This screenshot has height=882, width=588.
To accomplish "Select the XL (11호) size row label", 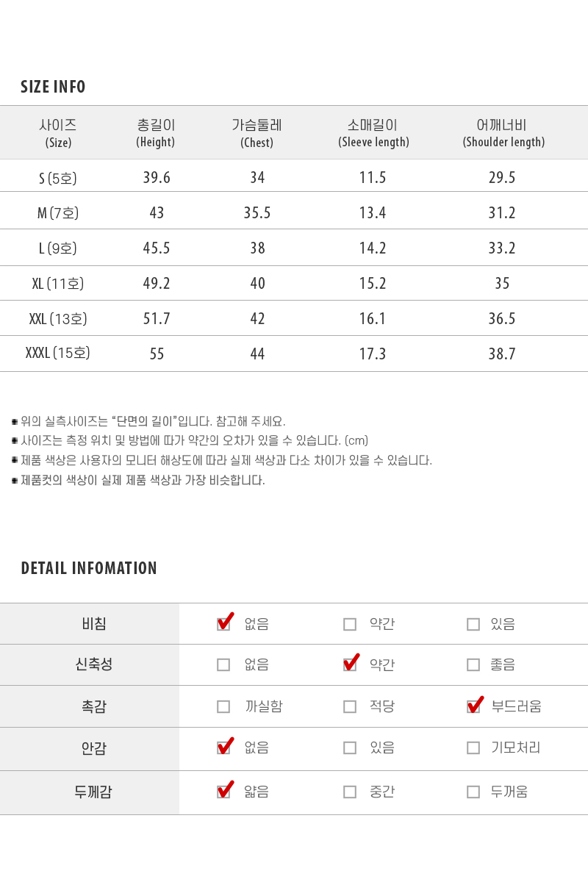I will tap(58, 284).
